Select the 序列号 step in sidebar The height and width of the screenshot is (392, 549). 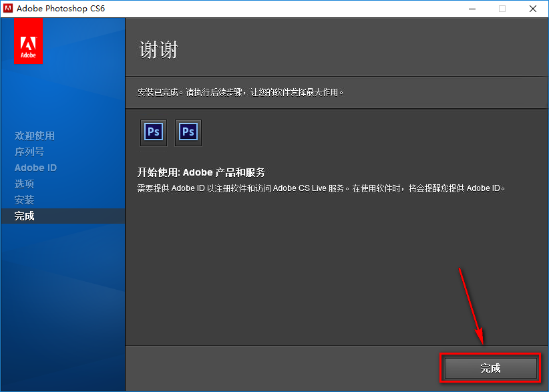coord(31,152)
